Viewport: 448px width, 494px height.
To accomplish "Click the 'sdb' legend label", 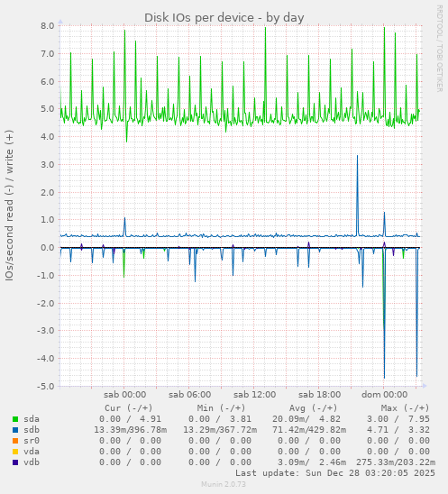I will point(32,430).
